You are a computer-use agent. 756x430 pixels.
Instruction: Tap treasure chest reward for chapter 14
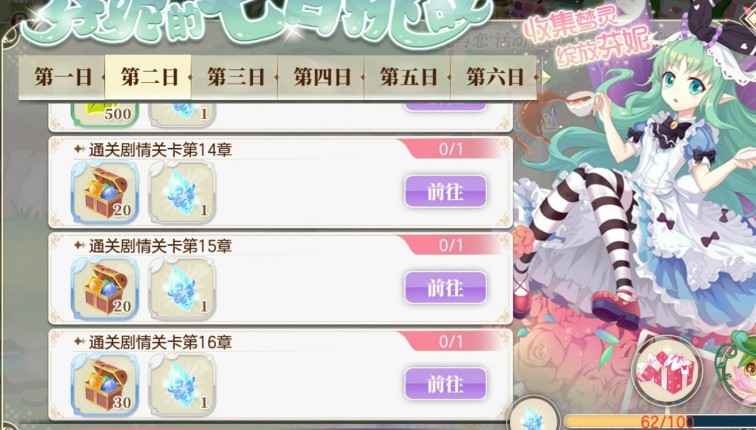pos(105,193)
